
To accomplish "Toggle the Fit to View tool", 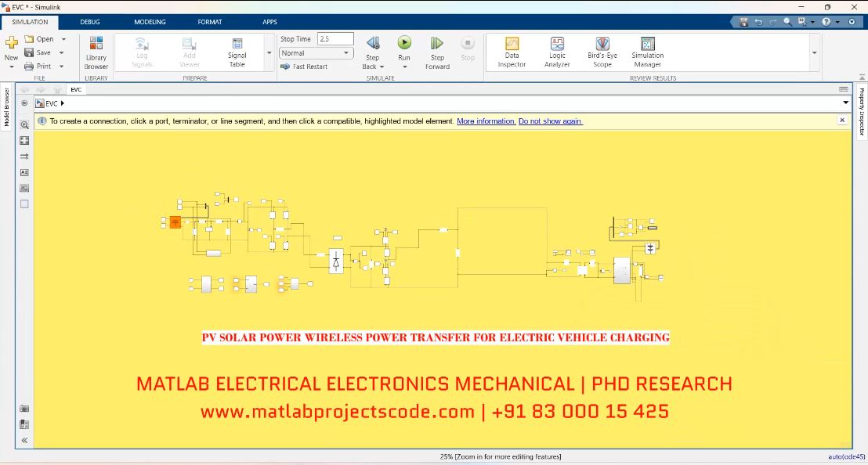I will tap(24, 140).
